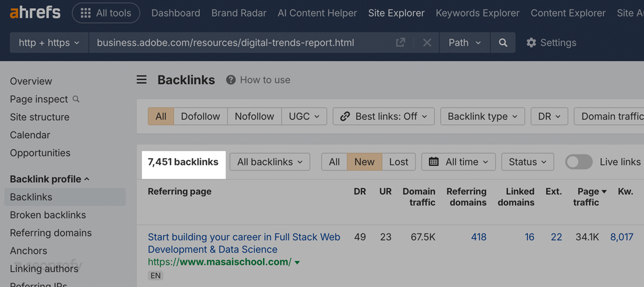This screenshot has width=644, height=287.
Task: Click the How to use help link
Action: tap(258, 80)
